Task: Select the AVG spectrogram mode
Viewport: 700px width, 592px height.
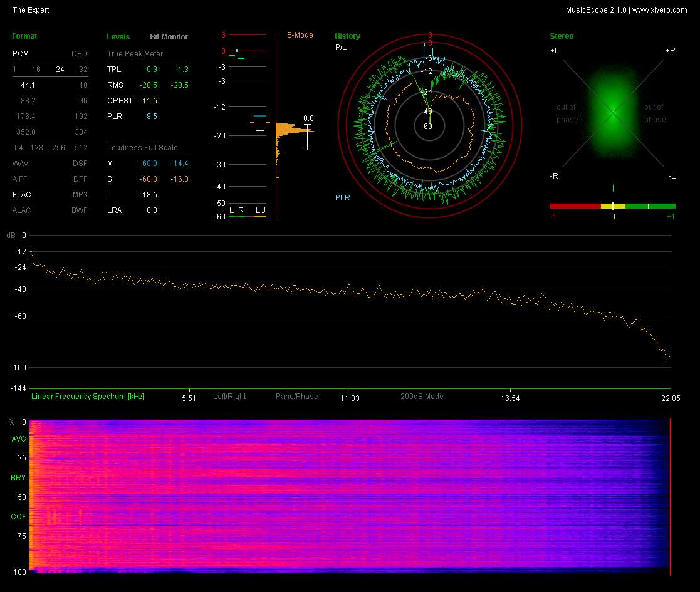Action: click(19, 439)
